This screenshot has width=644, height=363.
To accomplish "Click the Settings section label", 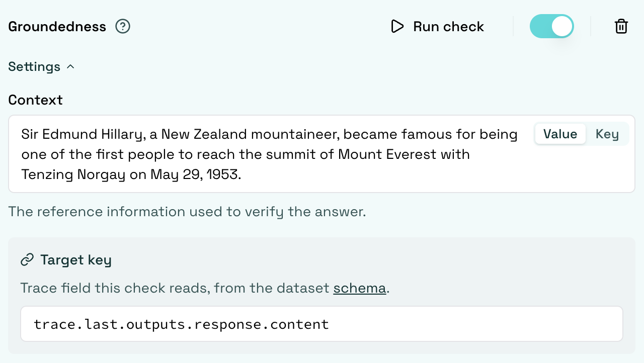I will click(34, 66).
